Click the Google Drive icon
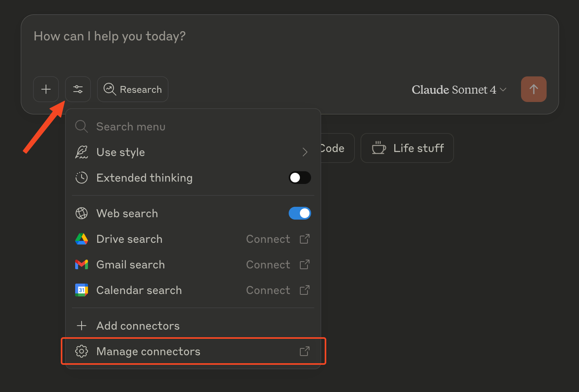 coord(82,239)
